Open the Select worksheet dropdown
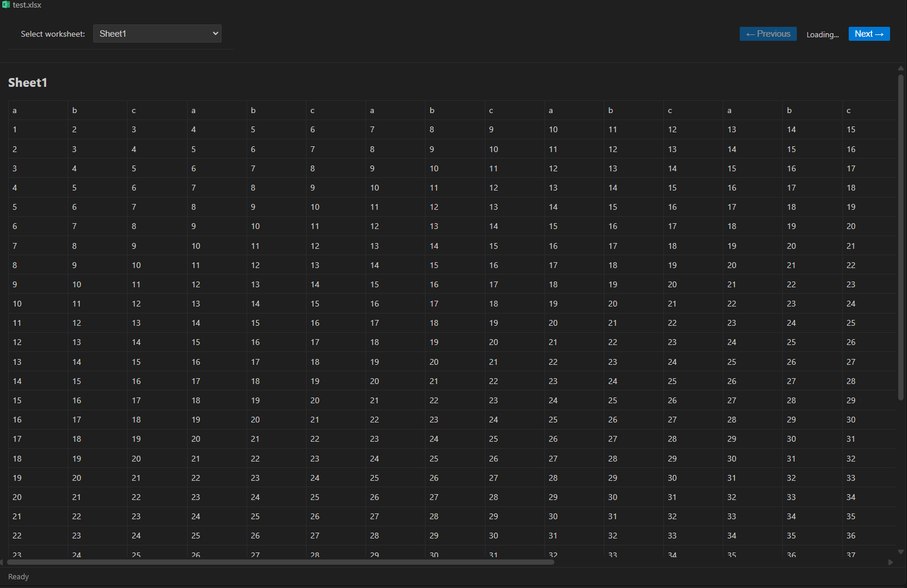The height and width of the screenshot is (588, 907). 157,34
